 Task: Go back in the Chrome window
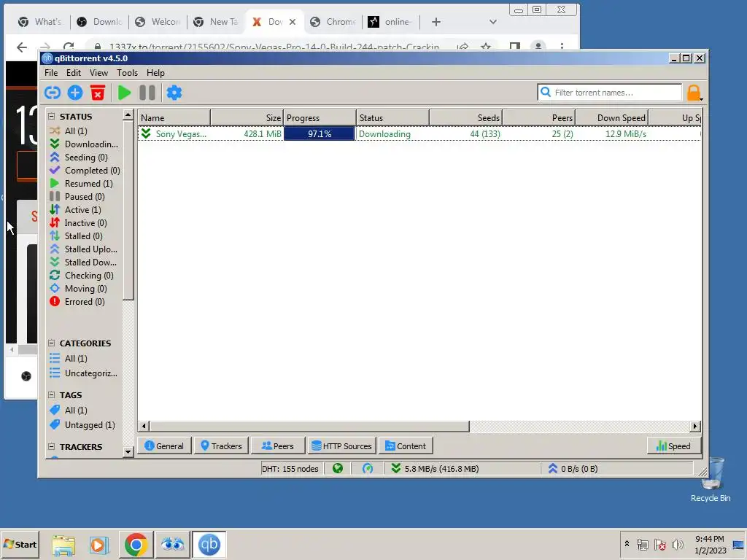pyautogui.click(x=22, y=47)
